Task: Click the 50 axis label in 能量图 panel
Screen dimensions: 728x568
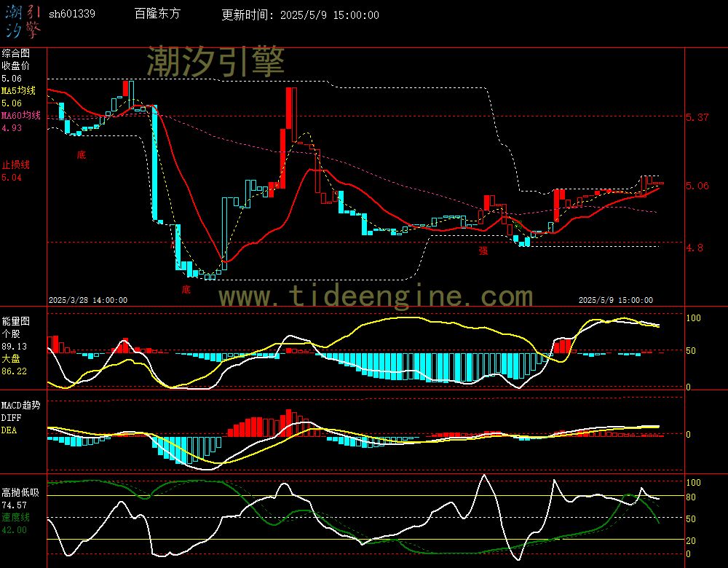Action: pyautogui.click(x=691, y=351)
